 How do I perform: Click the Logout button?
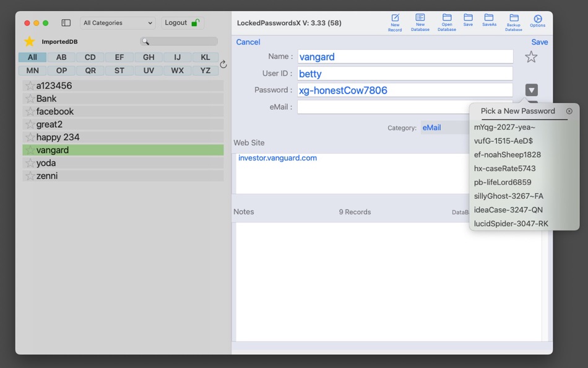[183, 23]
